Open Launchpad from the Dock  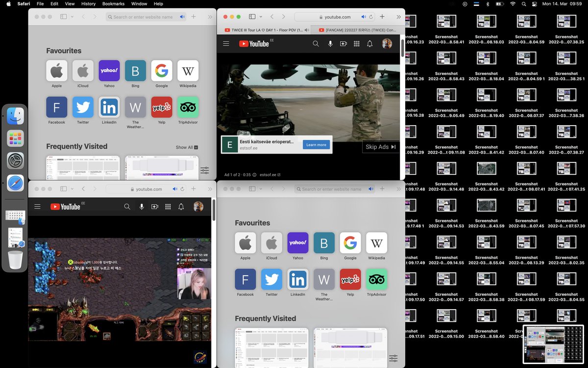(15, 138)
